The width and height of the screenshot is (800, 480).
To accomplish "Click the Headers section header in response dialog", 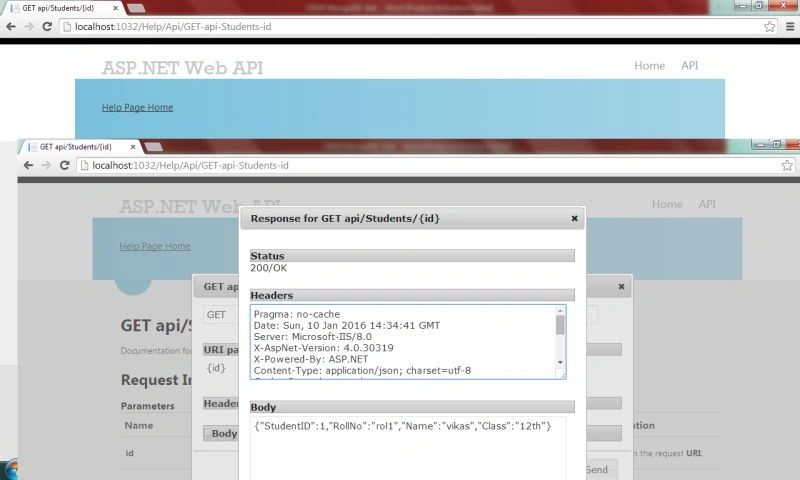I will [x=412, y=295].
